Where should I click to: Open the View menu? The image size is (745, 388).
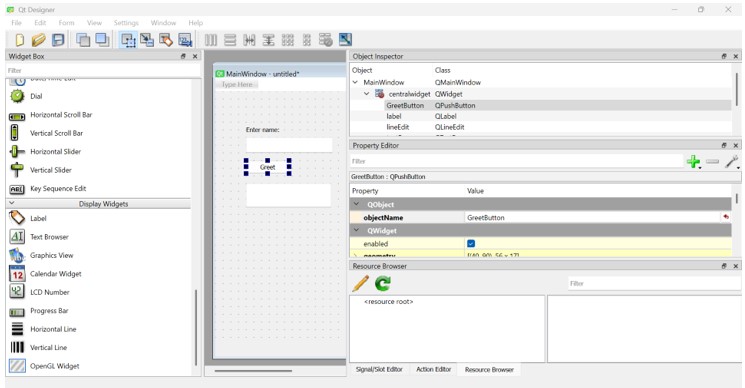94,23
